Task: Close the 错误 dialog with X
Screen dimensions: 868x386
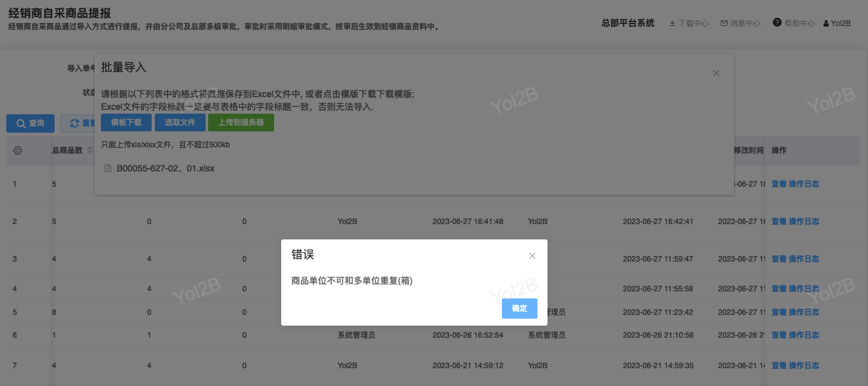Action: pyautogui.click(x=532, y=256)
